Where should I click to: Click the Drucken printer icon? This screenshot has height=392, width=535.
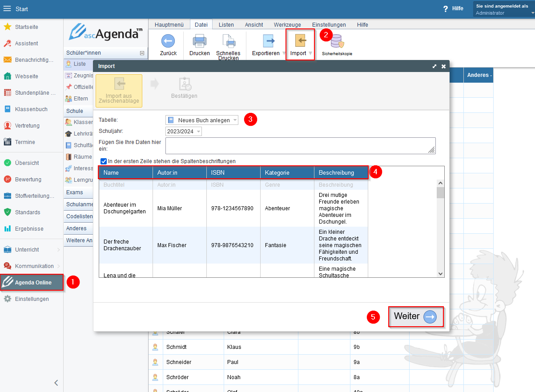[199, 41]
